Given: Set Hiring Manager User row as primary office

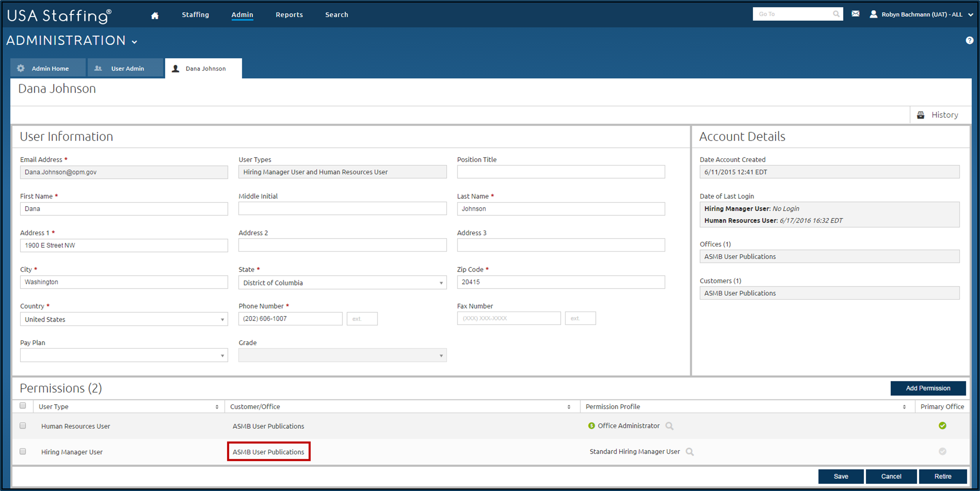Looking at the screenshot, I should 942,451.
